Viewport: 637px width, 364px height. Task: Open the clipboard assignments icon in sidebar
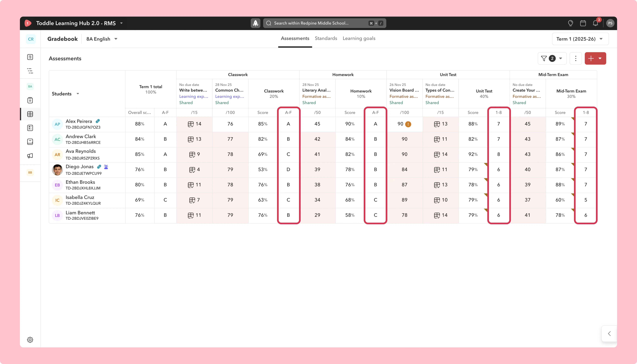pyautogui.click(x=30, y=100)
